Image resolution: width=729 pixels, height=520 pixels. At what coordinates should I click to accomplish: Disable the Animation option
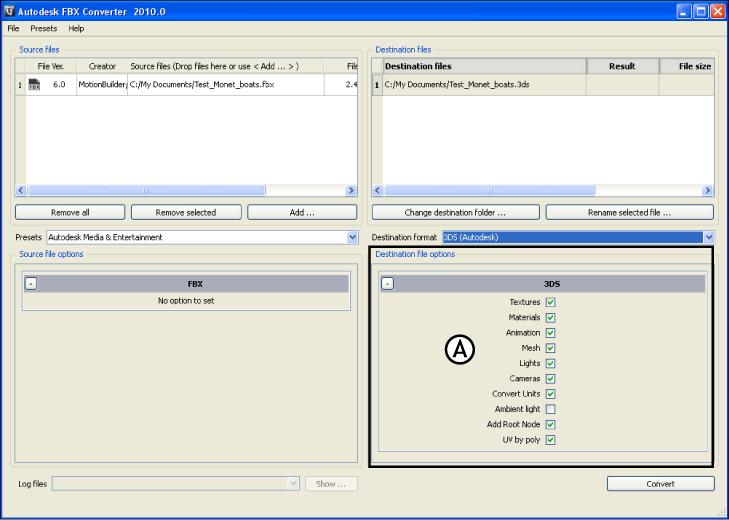[x=550, y=333]
